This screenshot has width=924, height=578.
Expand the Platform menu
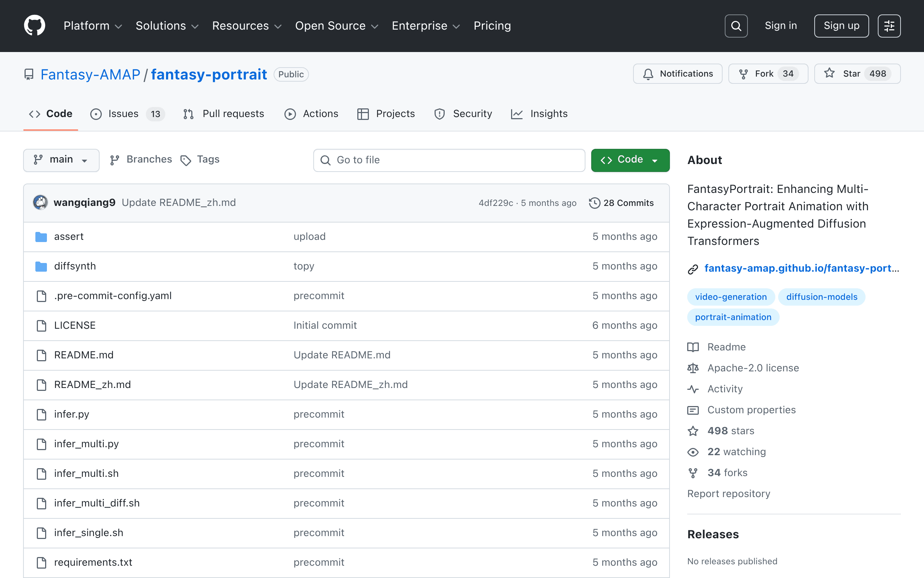pos(93,26)
